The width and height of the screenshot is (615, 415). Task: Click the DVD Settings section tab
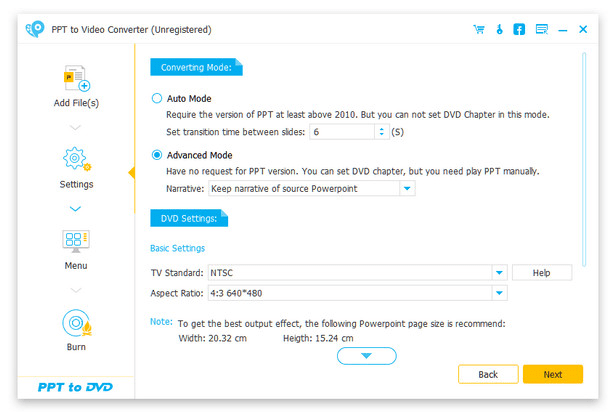188,218
